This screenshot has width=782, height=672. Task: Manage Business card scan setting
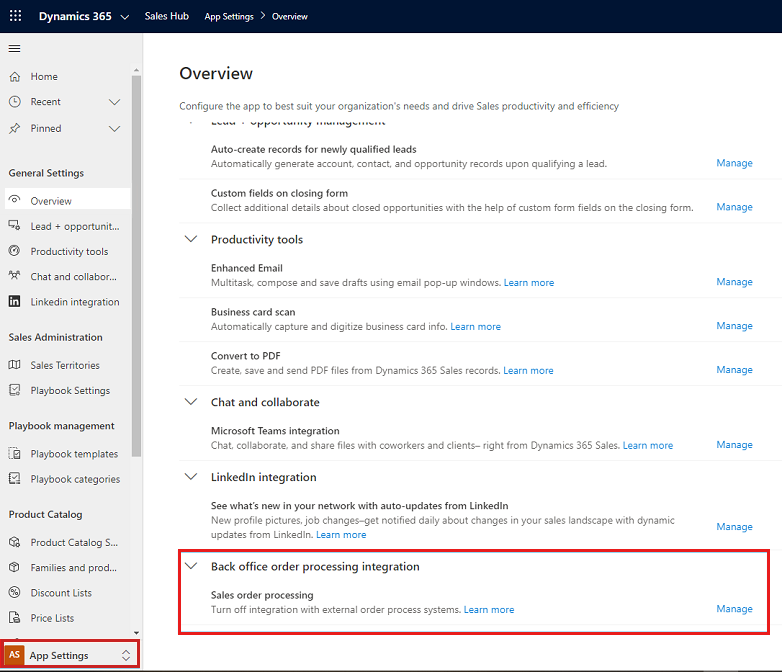coord(734,326)
